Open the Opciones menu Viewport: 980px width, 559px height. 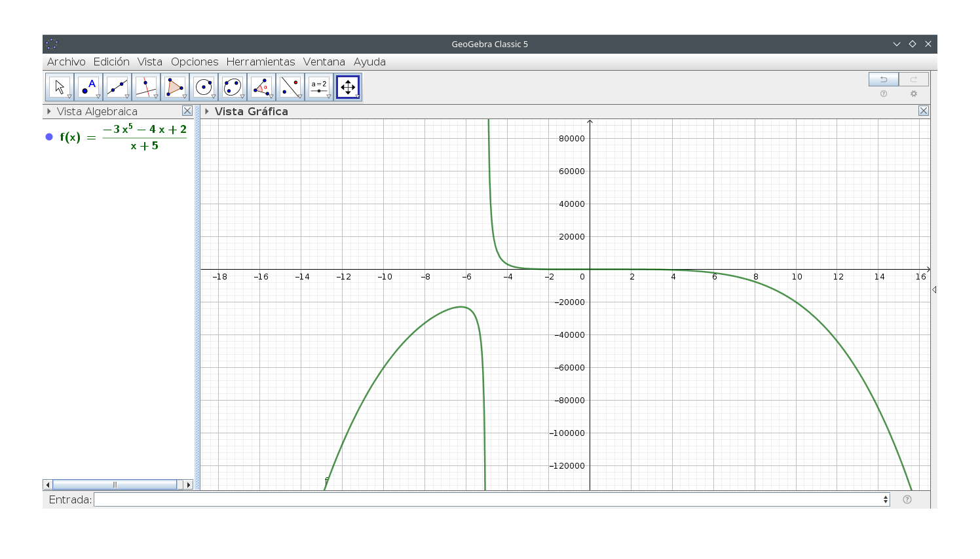pos(195,62)
